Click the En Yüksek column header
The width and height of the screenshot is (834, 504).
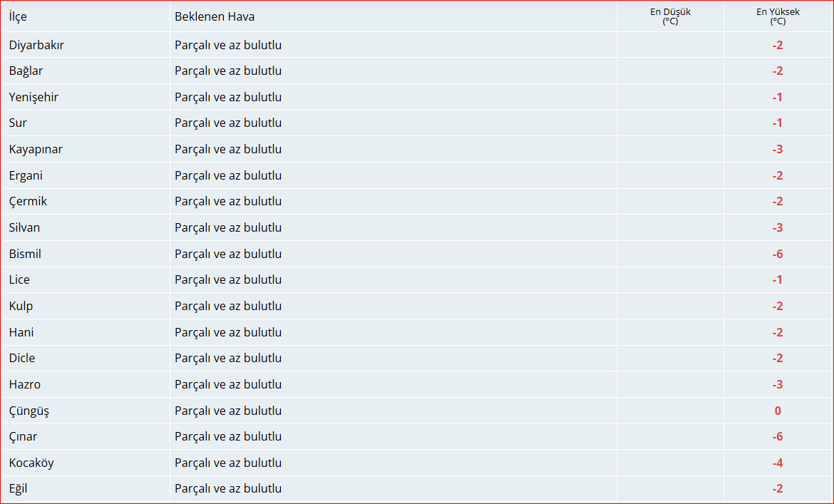(778, 16)
